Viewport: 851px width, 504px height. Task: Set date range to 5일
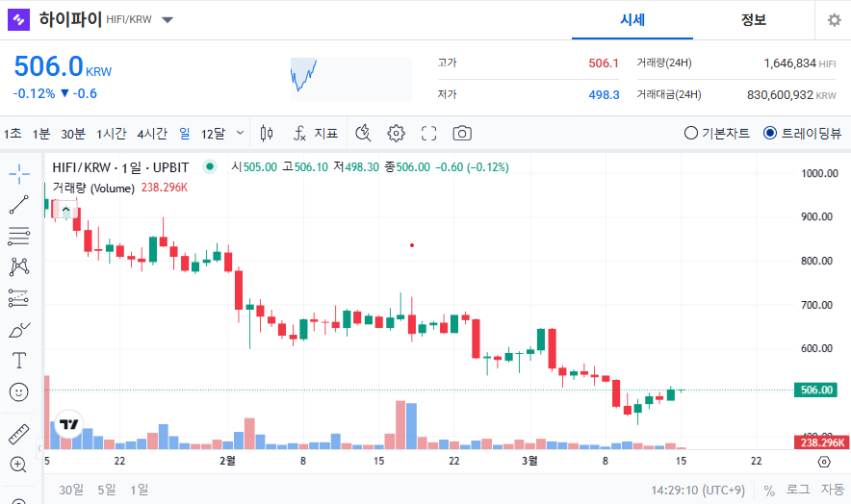pos(106,490)
